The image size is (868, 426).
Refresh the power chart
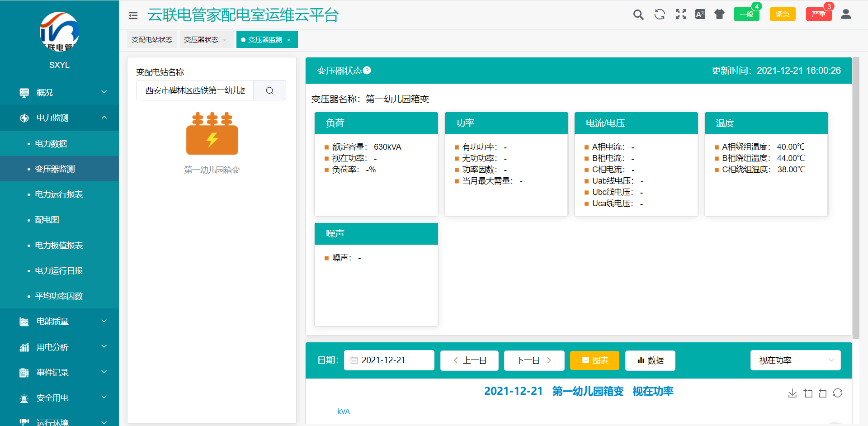click(x=839, y=393)
